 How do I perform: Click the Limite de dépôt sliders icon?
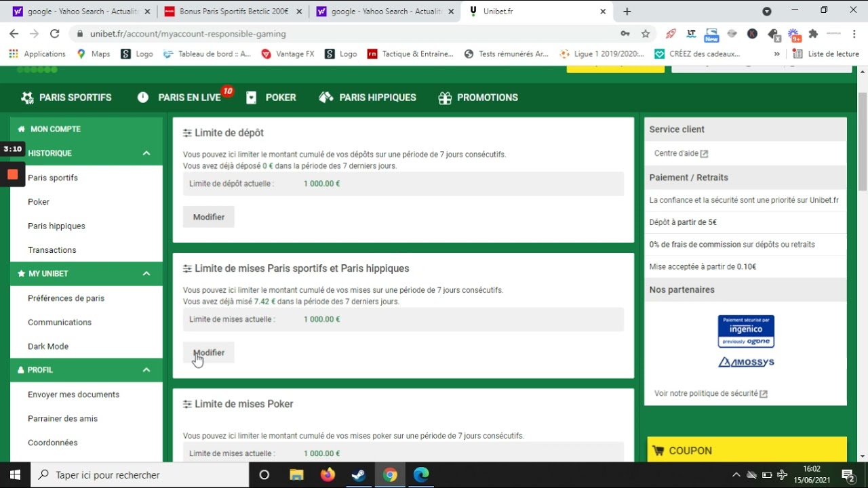(x=187, y=134)
